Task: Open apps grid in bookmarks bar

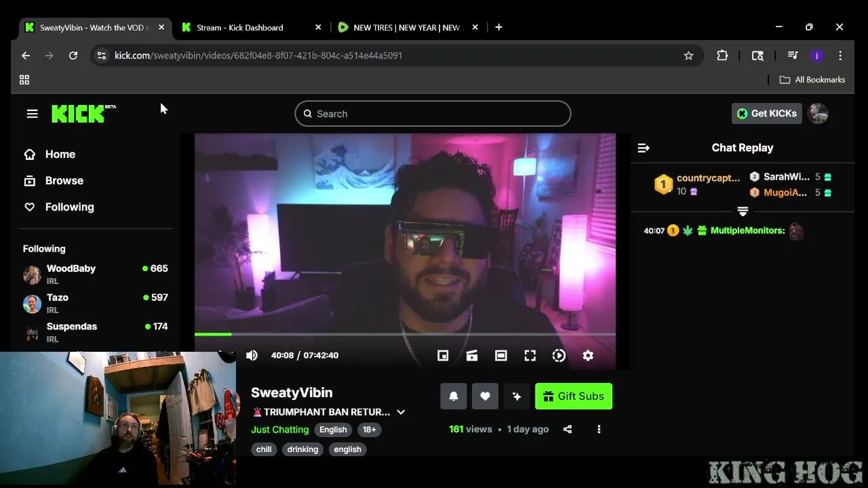Action: point(24,80)
